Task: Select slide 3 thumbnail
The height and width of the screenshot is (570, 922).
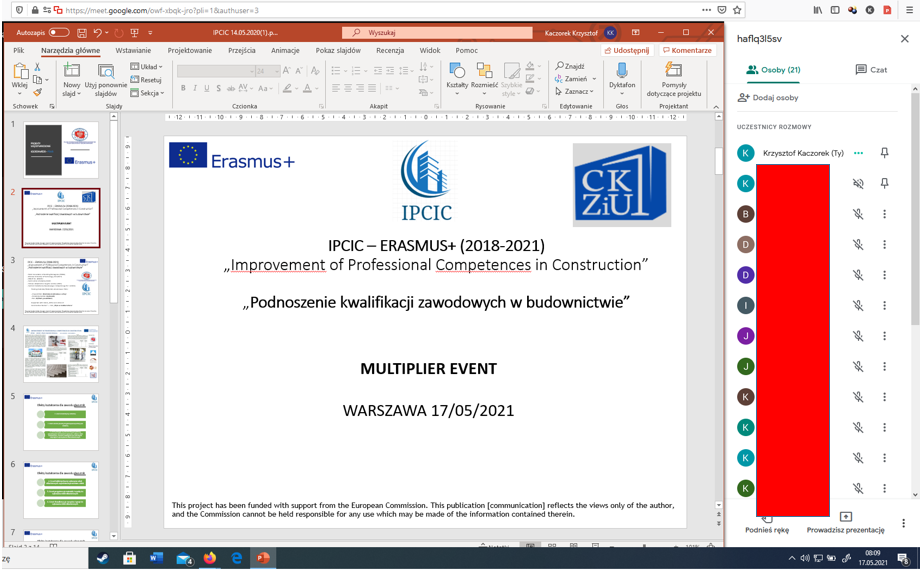Action: (x=61, y=286)
